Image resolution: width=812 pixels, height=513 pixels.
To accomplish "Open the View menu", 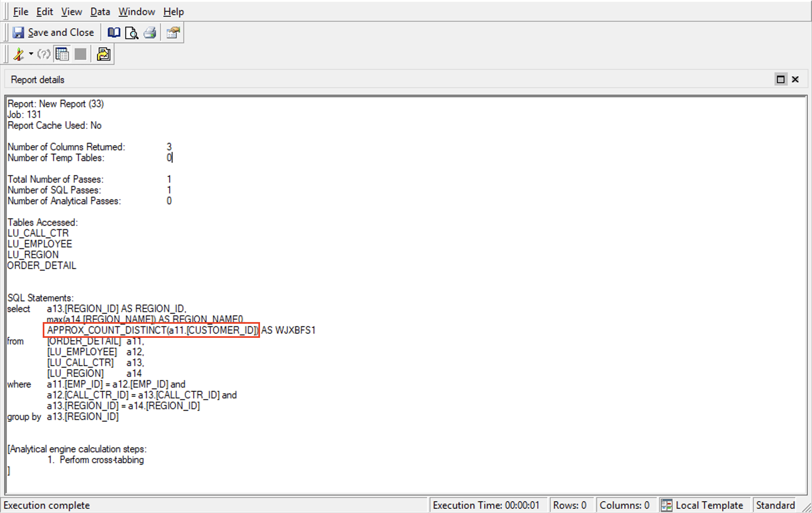I will (71, 12).
